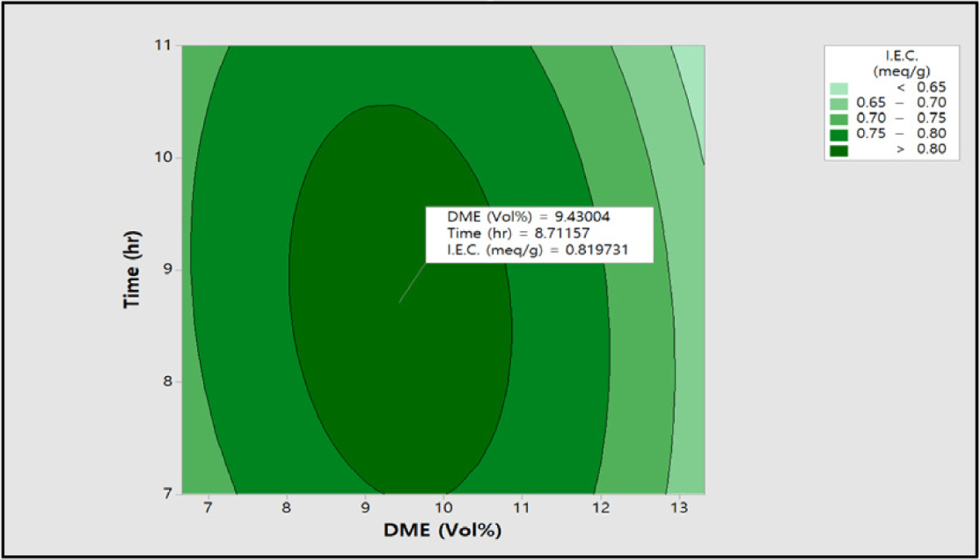Select the darkest '> 0.80' legend swatch
Screen dimensions: 980x559
[840, 150]
